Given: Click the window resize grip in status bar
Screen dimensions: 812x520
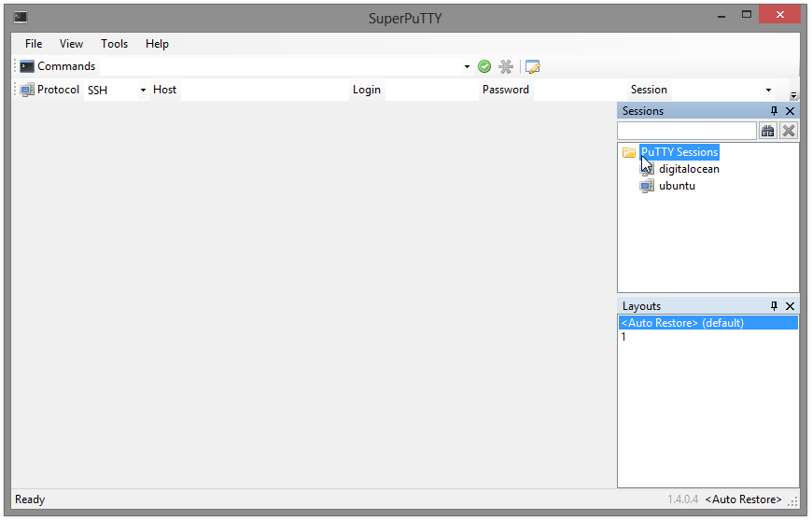Looking at the screenshot, I should (x=792, y=501).
